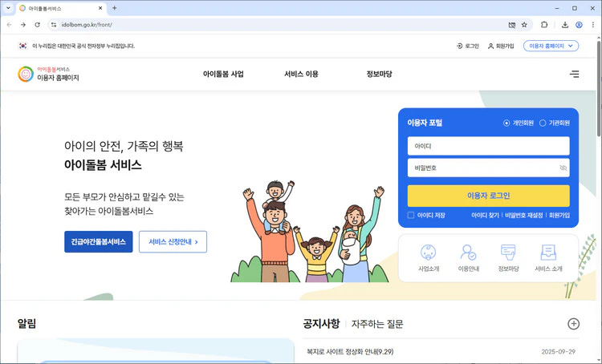
Task: Check the 아이디 저장 checkbox
Action: [411, 215]
